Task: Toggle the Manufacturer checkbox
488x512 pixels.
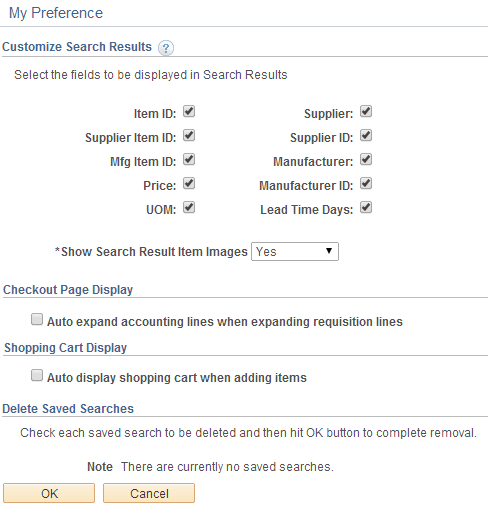Action: coord(366,160)
